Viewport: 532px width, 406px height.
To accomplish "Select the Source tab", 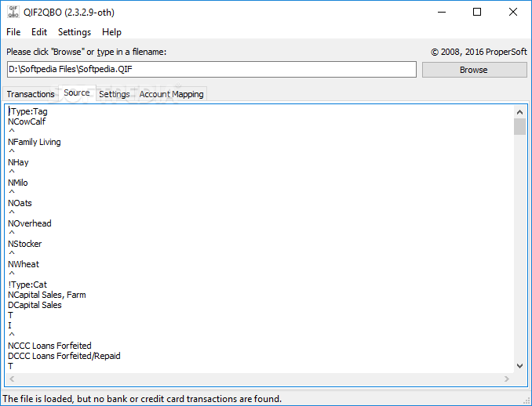I will coord(77,92).
